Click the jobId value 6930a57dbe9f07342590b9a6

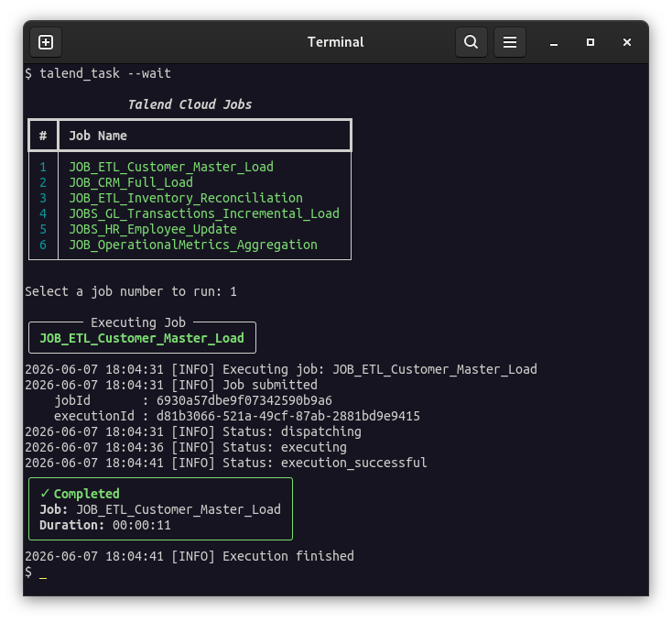click(244, 400)
